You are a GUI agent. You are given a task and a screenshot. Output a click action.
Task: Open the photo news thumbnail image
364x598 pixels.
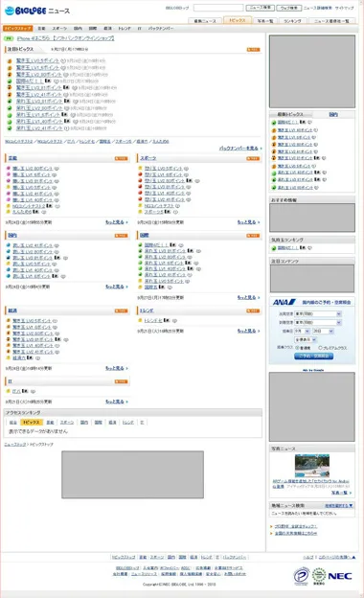pyautogui.click(x=311, y=466)
